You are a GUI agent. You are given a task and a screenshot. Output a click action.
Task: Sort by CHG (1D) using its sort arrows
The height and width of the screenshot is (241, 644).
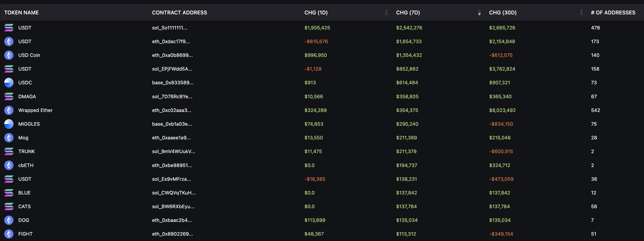[x=386, y=13]
